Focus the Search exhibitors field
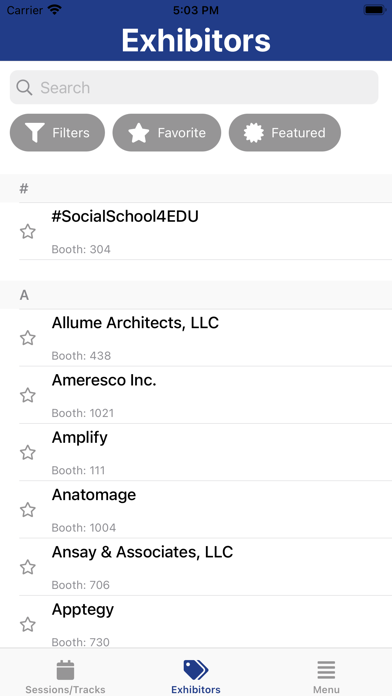 coord(194,87)
